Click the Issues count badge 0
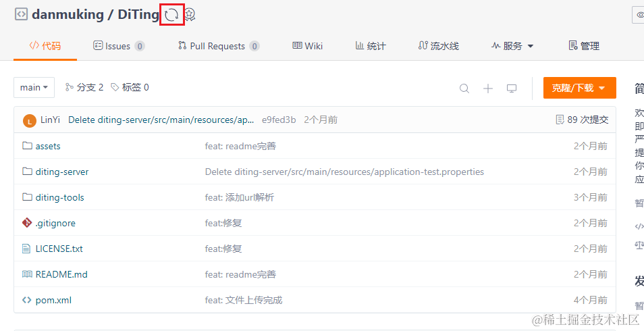The height and width of the screenshot is (331, 644). click(x=140, y=47)
